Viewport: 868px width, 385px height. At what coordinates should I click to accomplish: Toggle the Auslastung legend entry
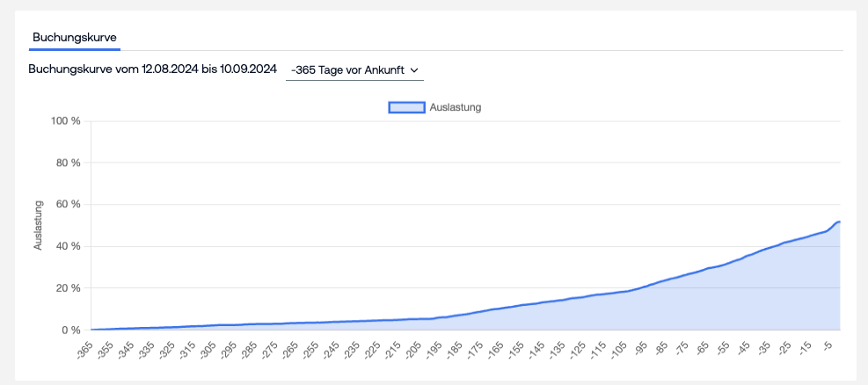point(435,107)
